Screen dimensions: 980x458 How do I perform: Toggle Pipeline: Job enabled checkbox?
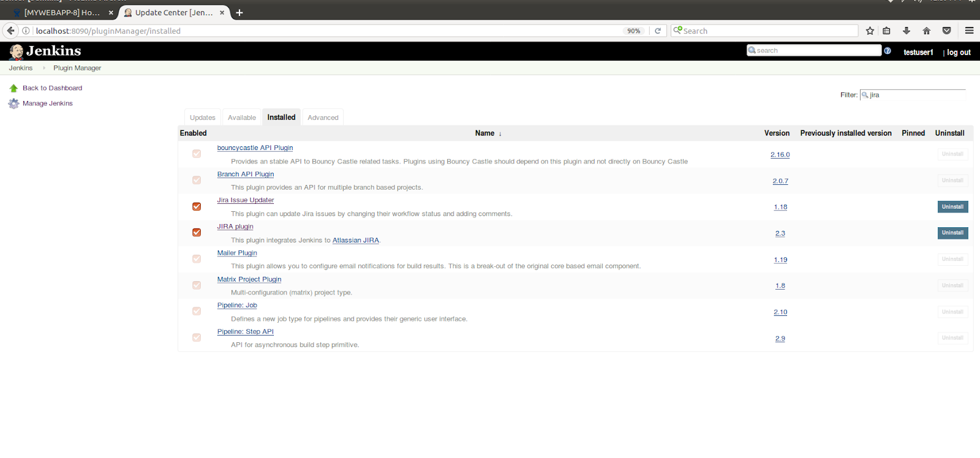(197, 311)
